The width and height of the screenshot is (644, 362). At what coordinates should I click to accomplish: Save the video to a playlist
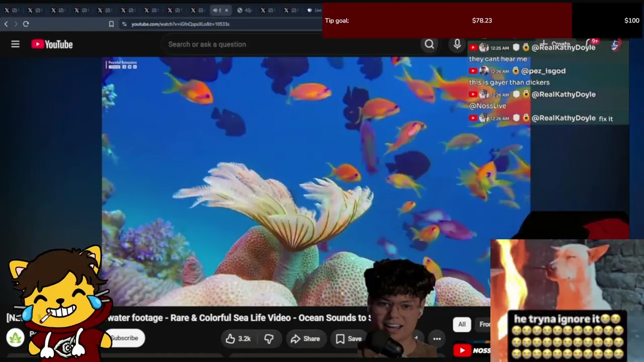(349, 339)
